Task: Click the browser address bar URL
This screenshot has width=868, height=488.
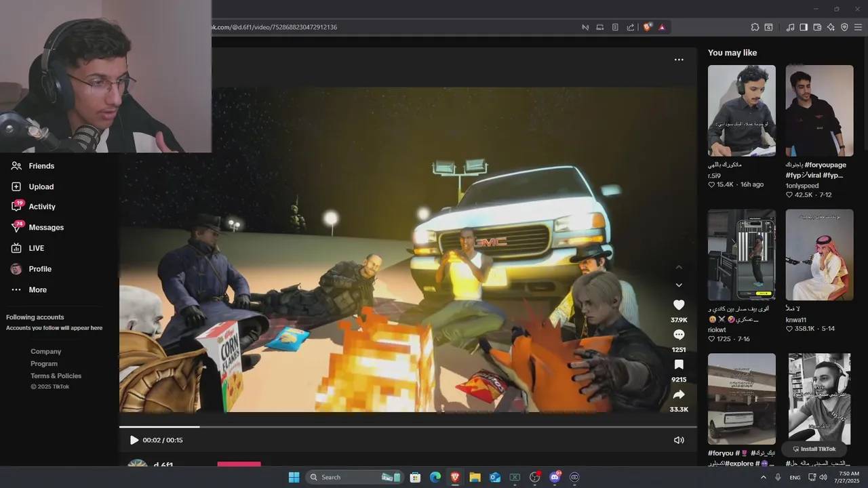Action: coord(275,27)
